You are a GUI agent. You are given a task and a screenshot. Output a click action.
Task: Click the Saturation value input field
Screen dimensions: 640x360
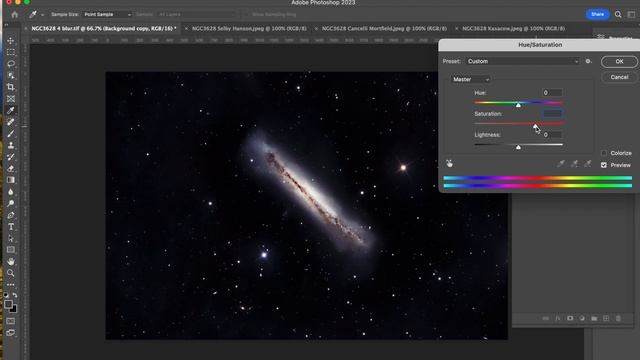coord(552,113)
